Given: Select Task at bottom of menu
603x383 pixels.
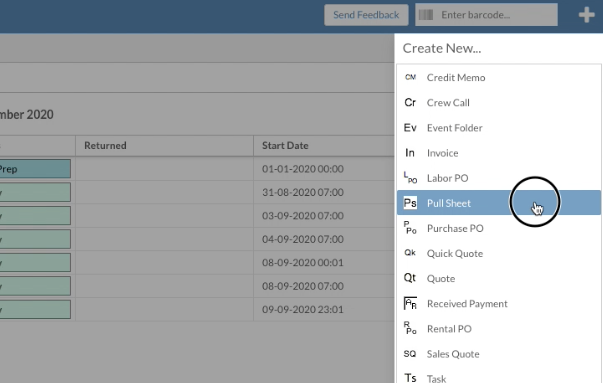Looking at the screenshot, I should (499, 376).
